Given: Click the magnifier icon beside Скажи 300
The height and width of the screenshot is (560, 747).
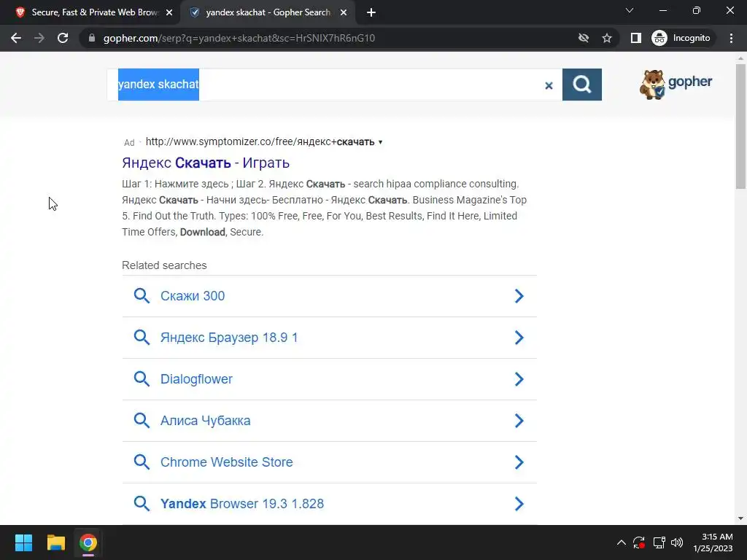Looking at the screenshot, I should click(x=142, y=296).
